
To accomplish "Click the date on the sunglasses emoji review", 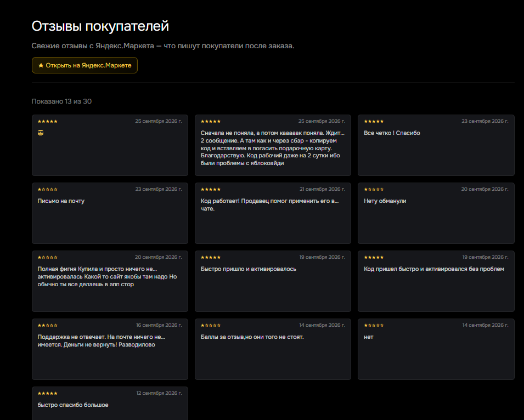I will [159, 121].
